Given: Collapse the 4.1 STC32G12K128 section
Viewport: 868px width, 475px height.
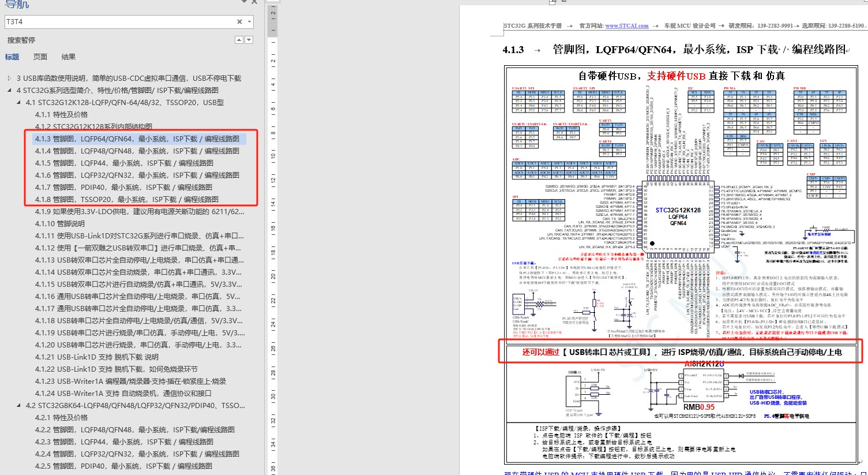Looking at the screenshot, I should click(x=18, y=103).
